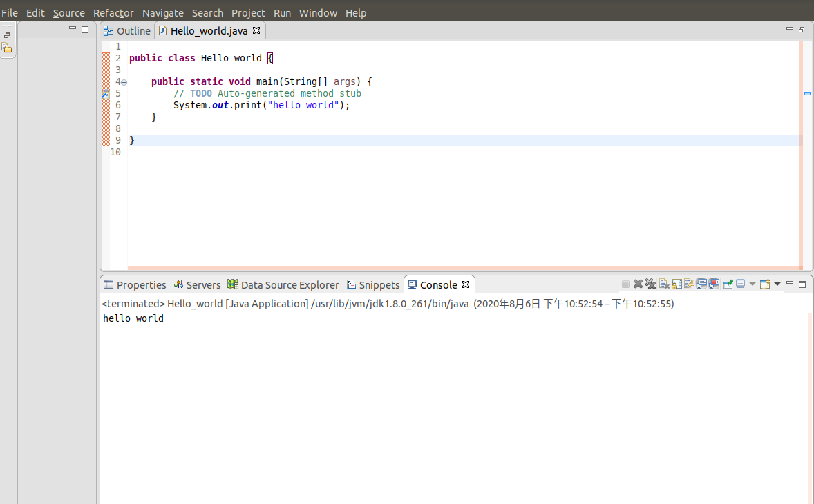This screenshot has width=814, height=504.
Task: Click Remove All Terminated Launches
Action: pos(650,284)
